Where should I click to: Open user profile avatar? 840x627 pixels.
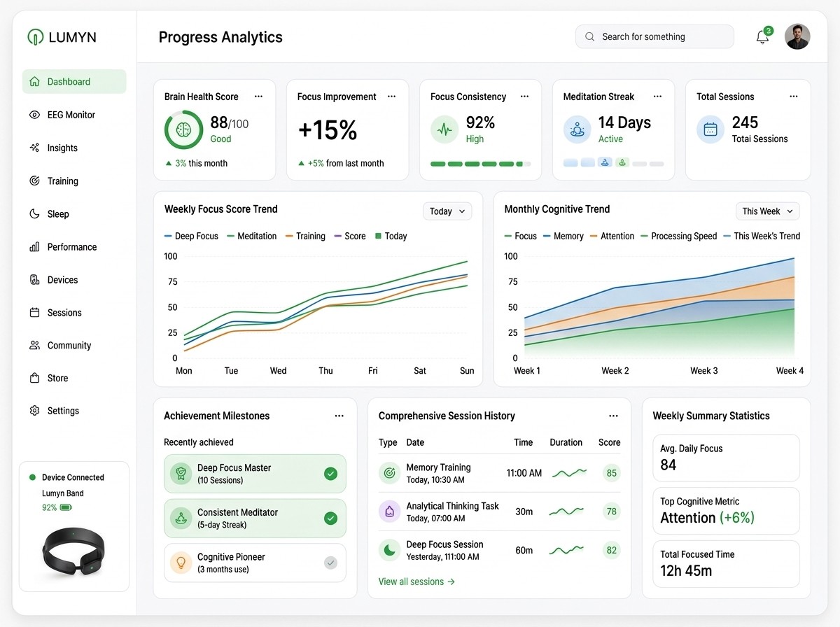click(x=797, y=36)
